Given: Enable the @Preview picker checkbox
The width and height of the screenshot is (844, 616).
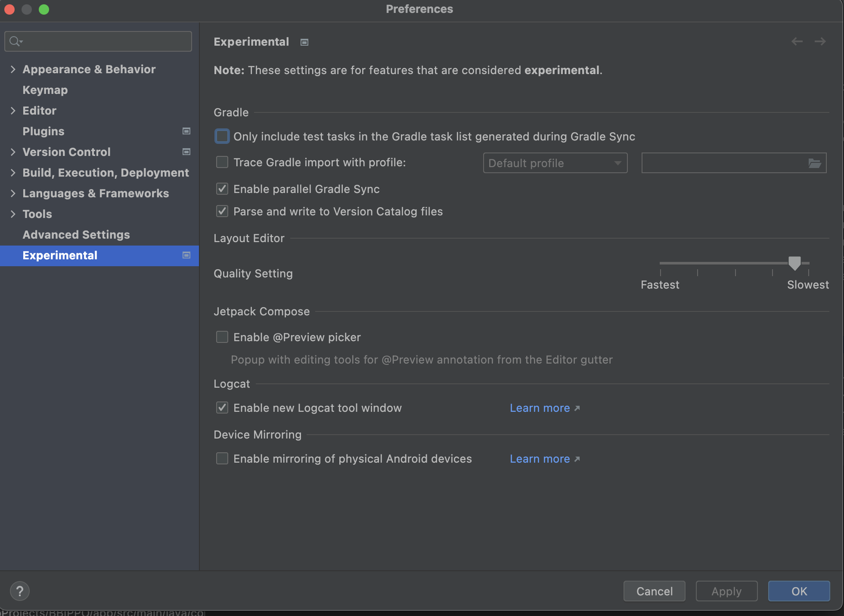Looking at the screenshot, I should [x=222, y=337].
